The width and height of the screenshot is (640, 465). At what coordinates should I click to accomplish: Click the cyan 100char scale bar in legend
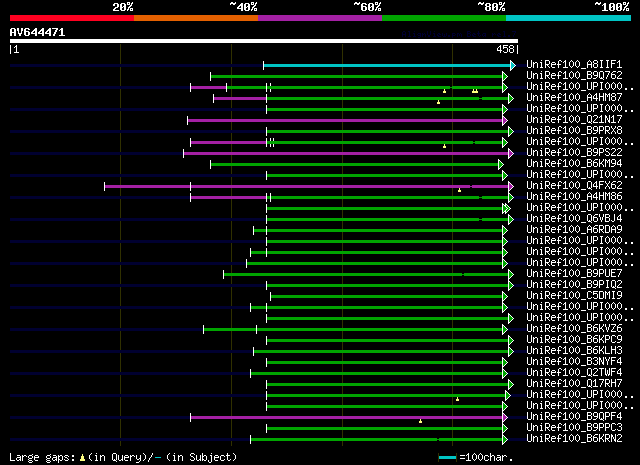click(x=447, y=458)
